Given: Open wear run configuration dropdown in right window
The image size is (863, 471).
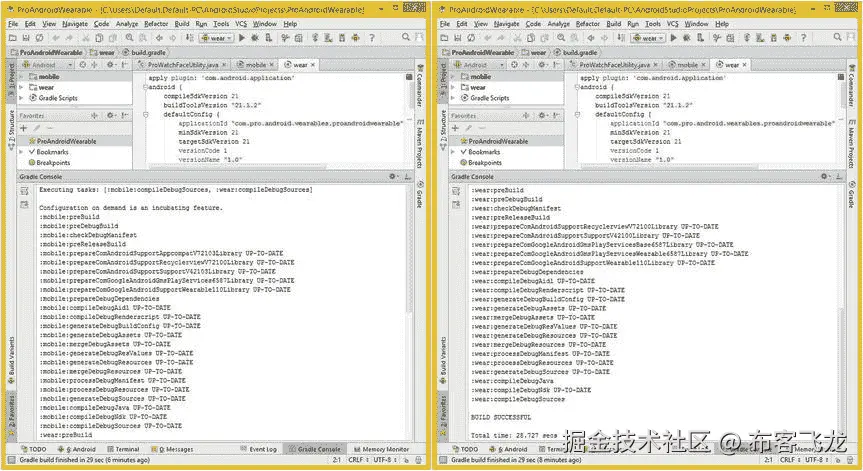Looking at the screenshot, I should point(648,38).
